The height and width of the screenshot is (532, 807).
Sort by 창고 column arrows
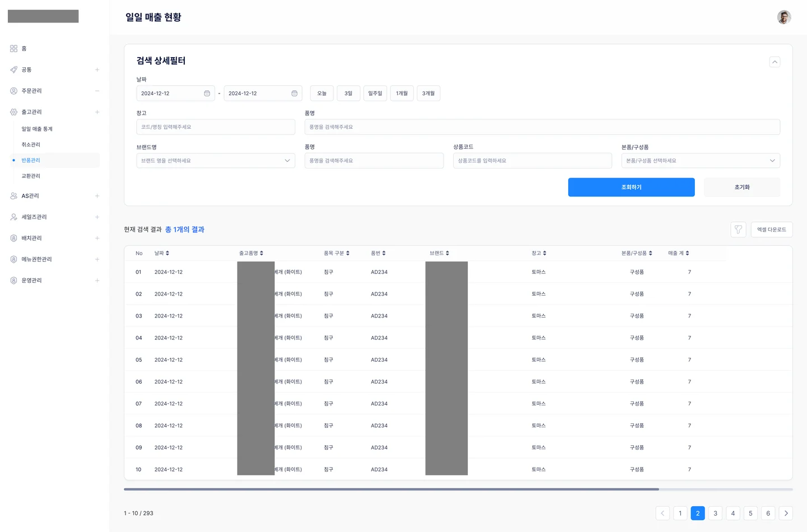pyautogui.click(x=545, y=253)
